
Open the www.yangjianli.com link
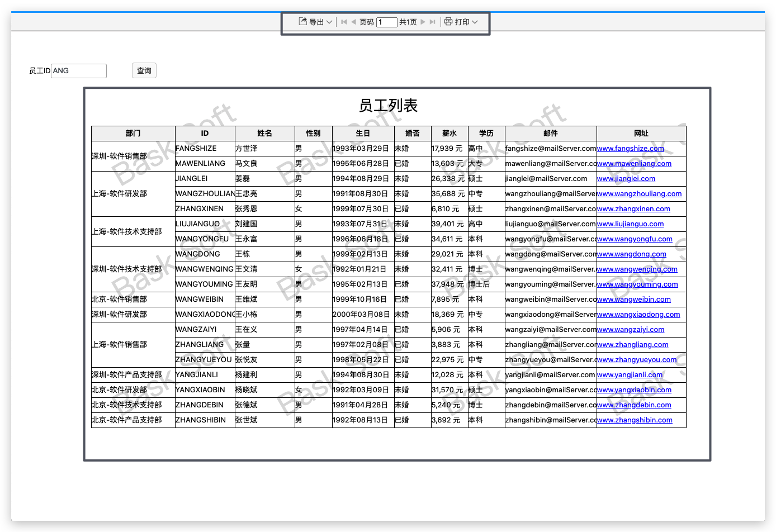[630, 375]
